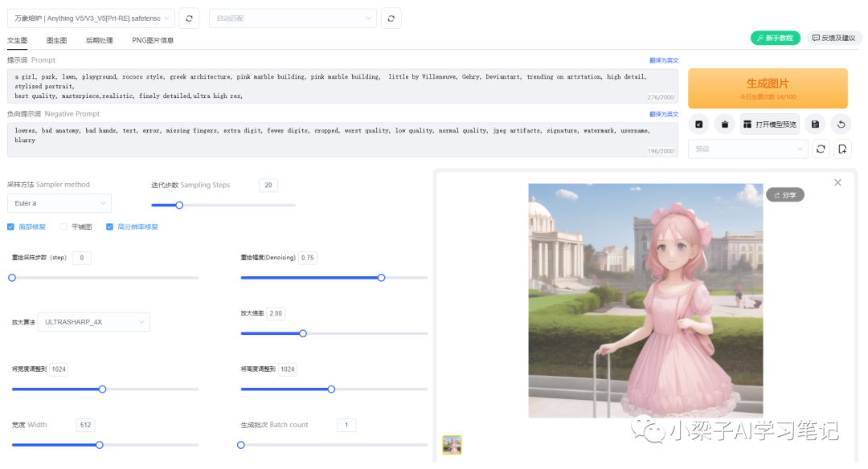
Task: Click the refresh icon beside the model checkpoint dropdown
Action: (189, 18)
